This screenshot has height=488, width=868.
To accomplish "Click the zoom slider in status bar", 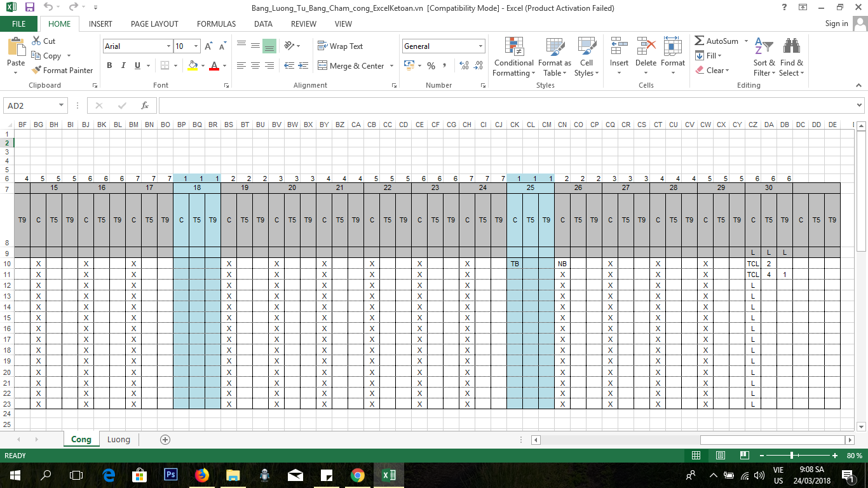I will (791, 456).
